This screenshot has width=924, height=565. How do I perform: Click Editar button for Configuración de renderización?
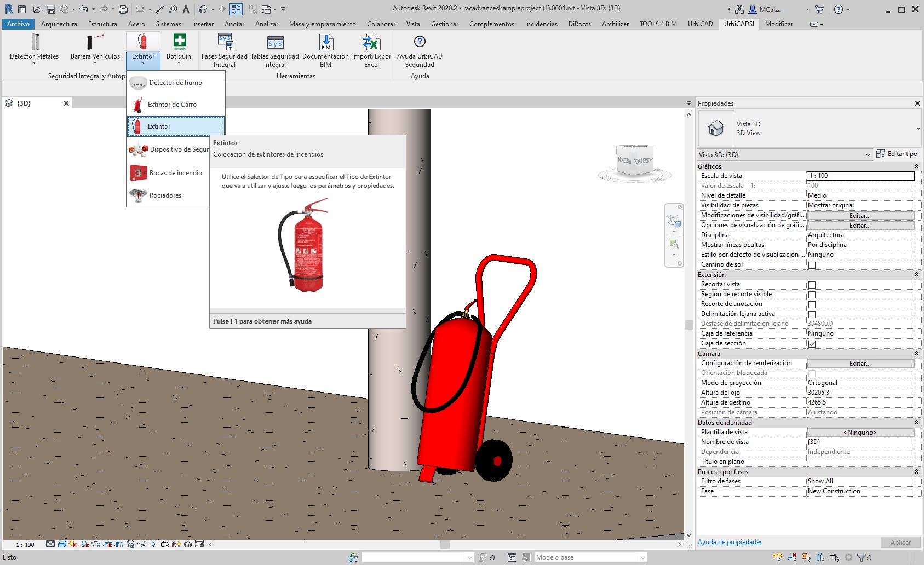click(860, 364)
